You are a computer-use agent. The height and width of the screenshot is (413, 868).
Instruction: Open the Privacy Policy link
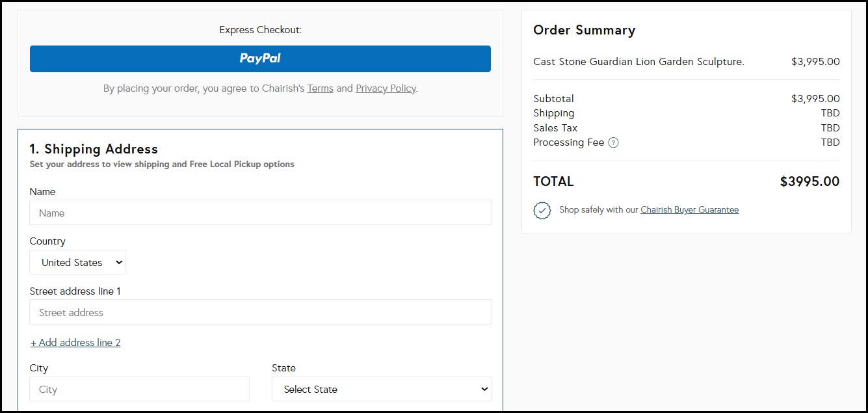tap(386, 88)
